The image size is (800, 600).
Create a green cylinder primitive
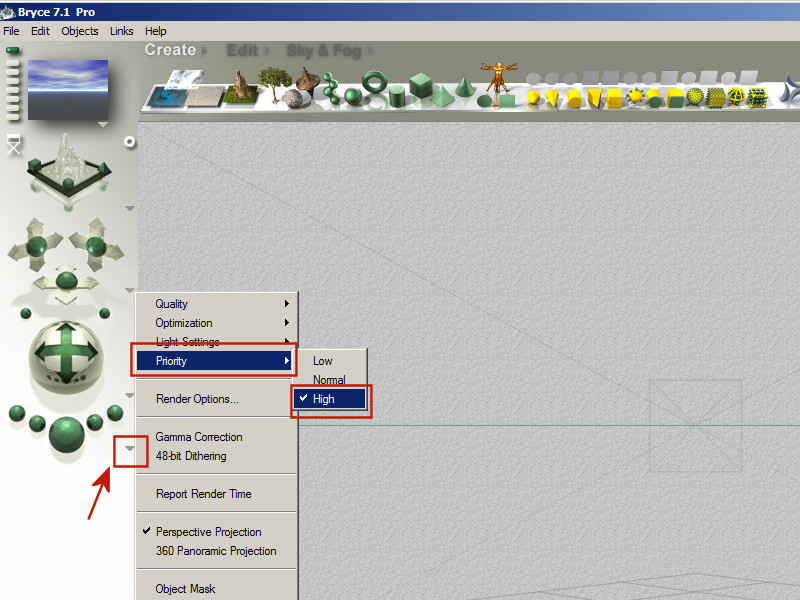(397, 96)
